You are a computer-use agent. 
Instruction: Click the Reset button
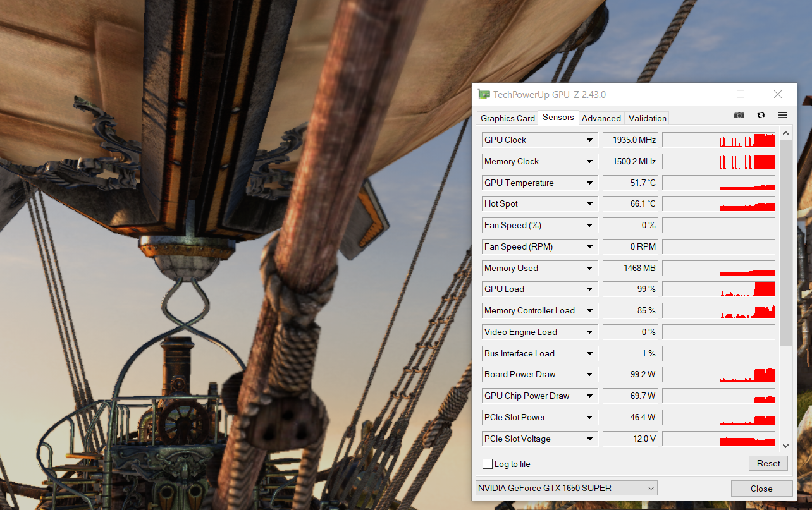(x=768, y=463)
